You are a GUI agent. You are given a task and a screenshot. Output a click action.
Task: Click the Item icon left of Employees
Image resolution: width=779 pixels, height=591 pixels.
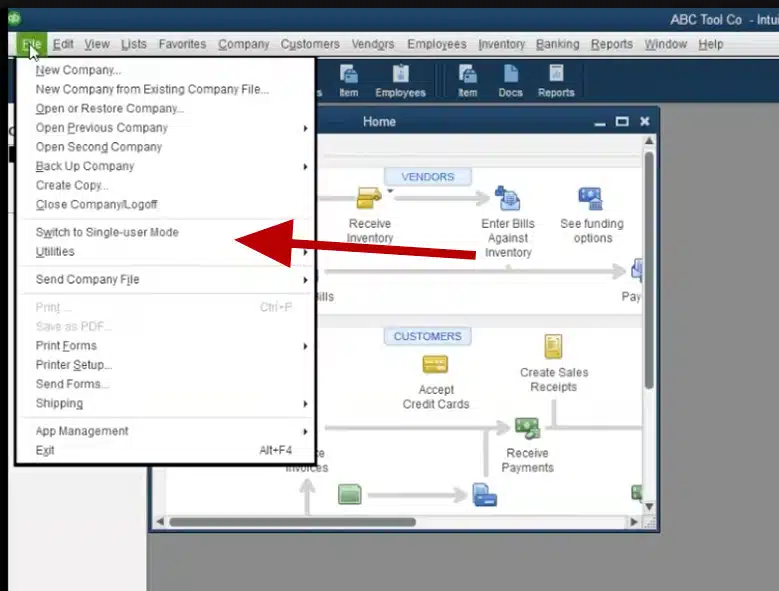349,81
